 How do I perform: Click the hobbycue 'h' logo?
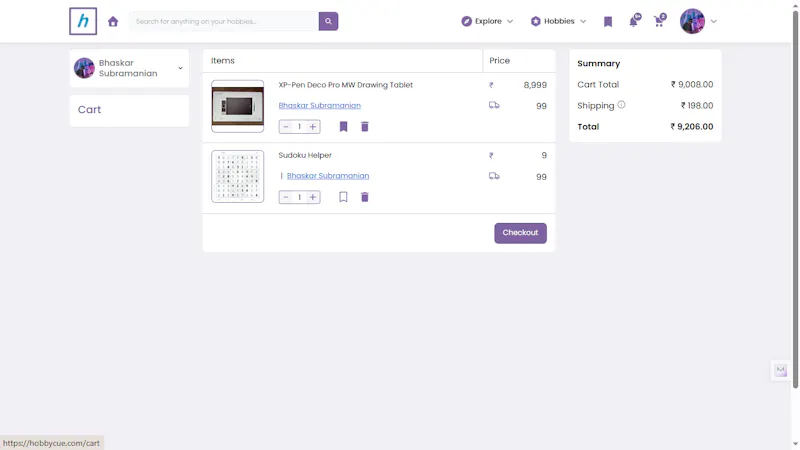point(83,21)
